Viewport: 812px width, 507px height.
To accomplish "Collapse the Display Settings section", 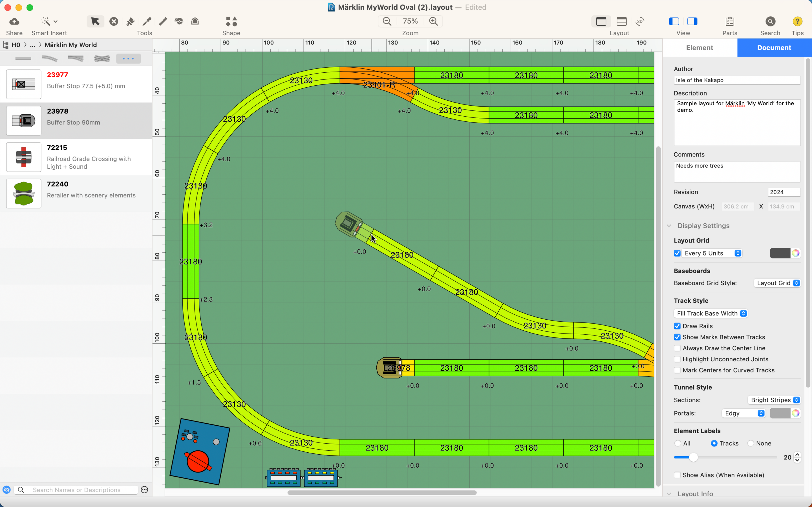I will coord(669,226).
